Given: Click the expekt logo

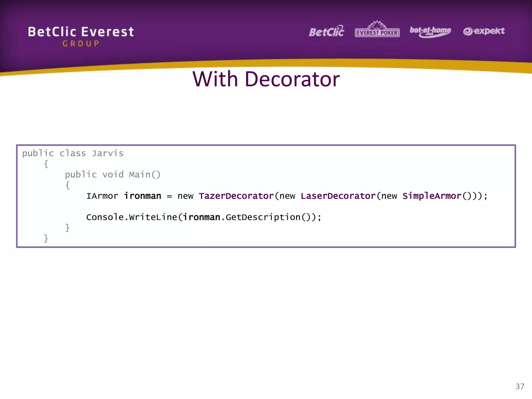Looking at the screenshot, I should pos(484,31).
